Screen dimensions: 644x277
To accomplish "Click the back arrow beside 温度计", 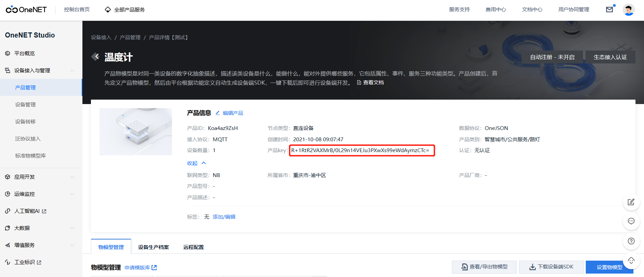I will 95,57.
